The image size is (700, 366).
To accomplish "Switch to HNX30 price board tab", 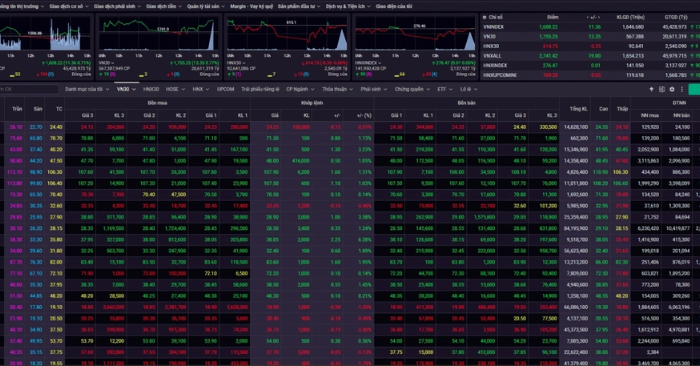I will [x=151, y=89].
